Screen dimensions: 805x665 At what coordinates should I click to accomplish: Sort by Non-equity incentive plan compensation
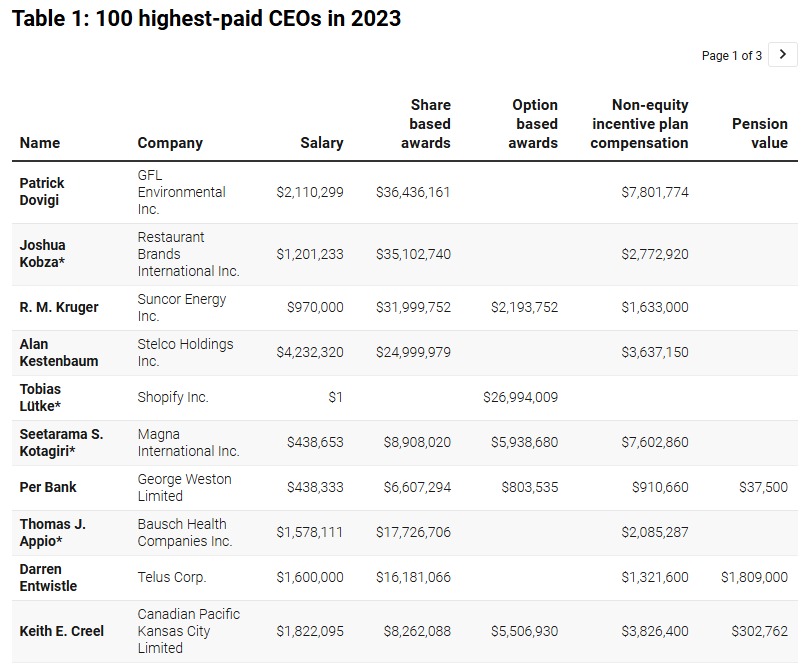[640, 124]
